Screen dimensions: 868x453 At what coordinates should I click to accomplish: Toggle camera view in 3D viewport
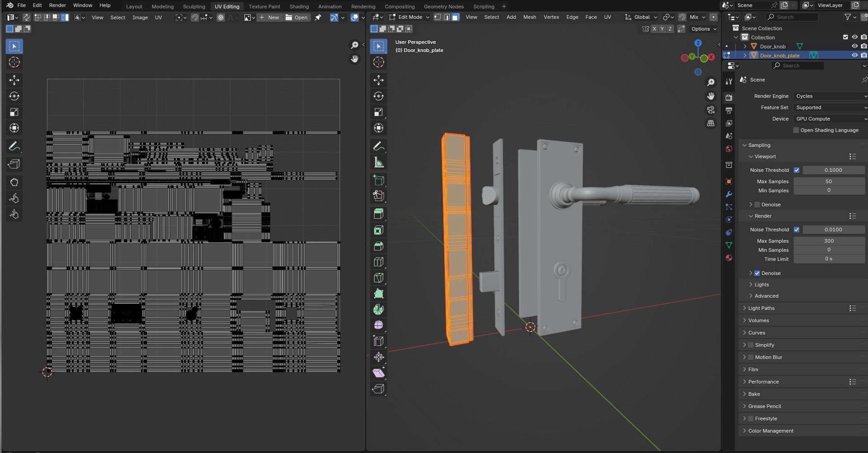(711, 110)
